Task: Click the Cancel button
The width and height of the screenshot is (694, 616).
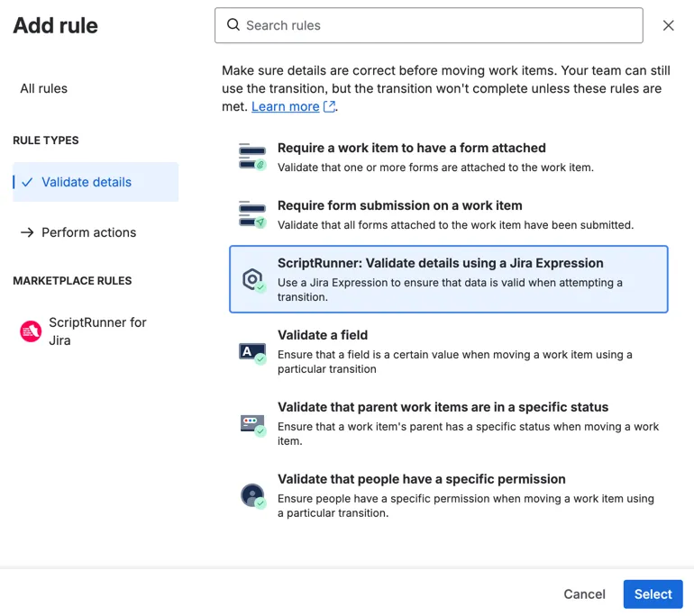Action: [x=584, y=593]
